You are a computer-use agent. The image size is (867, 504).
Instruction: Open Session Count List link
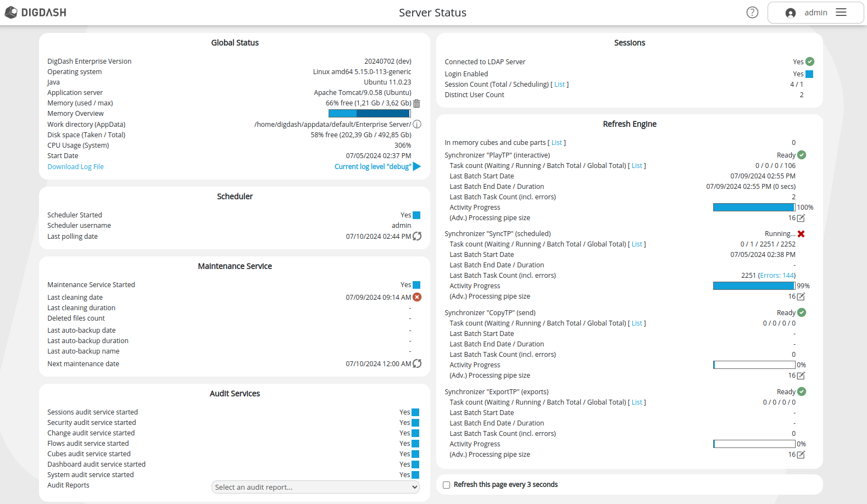[559, 85]
